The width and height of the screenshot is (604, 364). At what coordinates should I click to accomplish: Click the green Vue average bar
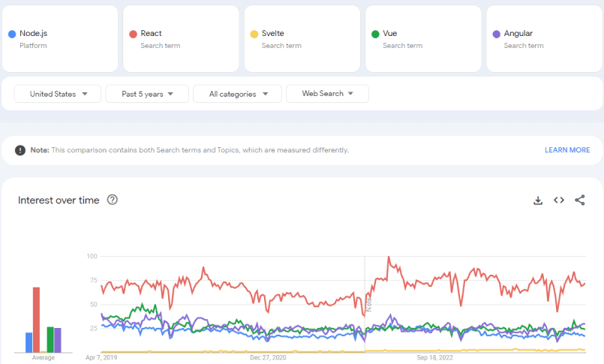50,340
